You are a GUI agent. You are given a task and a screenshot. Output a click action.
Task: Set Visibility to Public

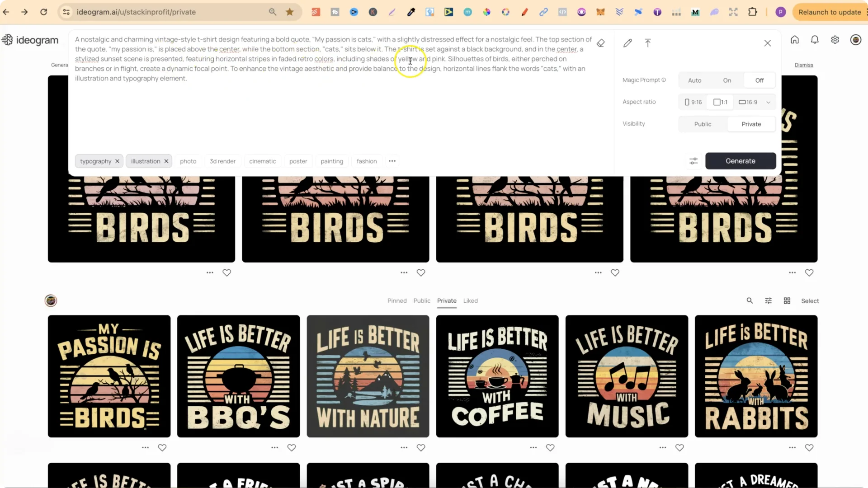(x=703, y=124)
